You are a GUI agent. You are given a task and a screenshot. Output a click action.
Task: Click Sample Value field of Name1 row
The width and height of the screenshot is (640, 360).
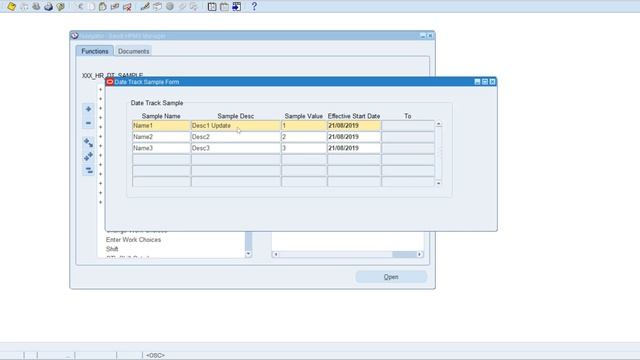click(x=304, y=126)
